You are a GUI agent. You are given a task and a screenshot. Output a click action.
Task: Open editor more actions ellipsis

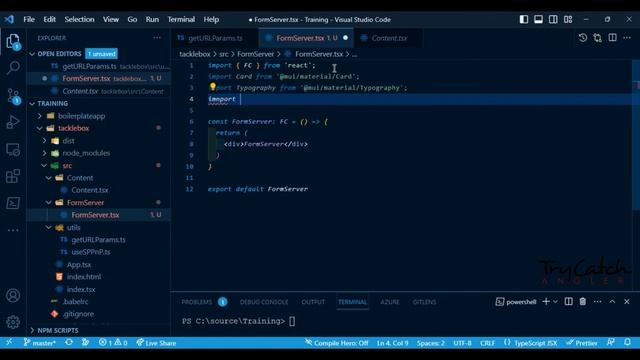627,38
